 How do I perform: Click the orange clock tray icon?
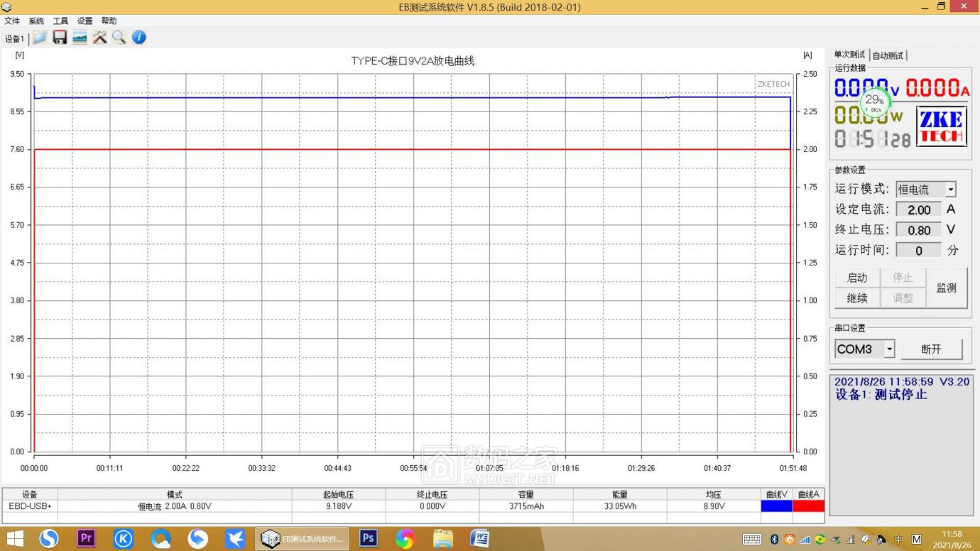[x=789, y=540]
